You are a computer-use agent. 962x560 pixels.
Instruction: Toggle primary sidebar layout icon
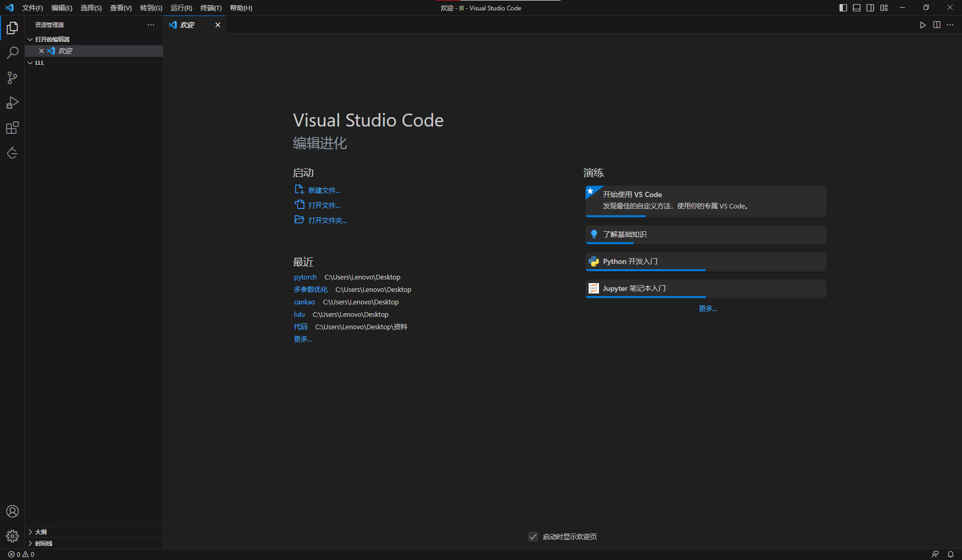tap(843, 8)
